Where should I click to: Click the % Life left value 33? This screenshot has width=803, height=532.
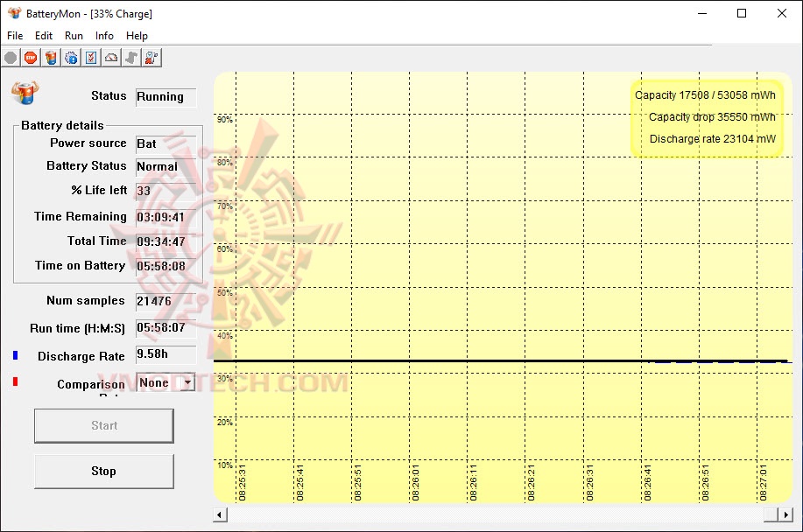pos(166,191)
